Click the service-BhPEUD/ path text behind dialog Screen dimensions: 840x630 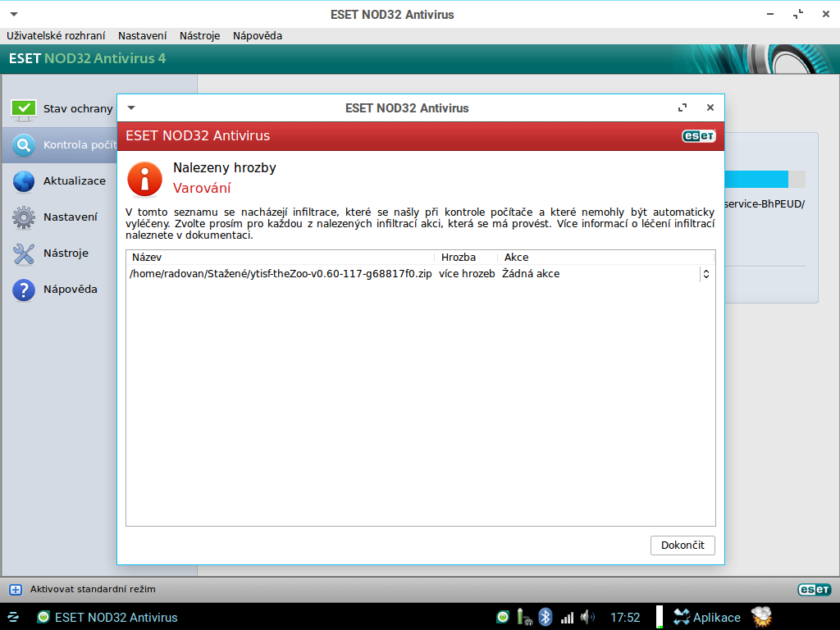pos(765,204)
